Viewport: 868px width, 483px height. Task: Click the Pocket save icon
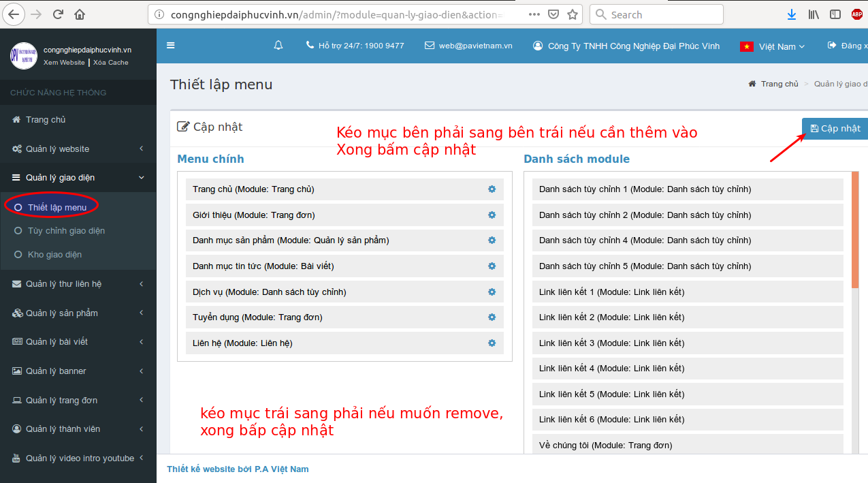553,14
